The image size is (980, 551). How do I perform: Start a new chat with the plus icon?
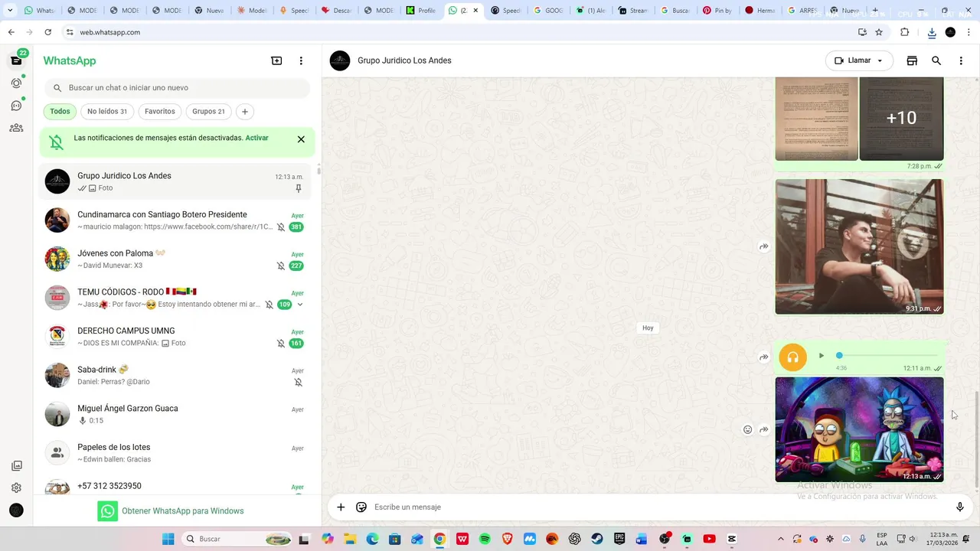pyautogui.click(x=276, y=60)
